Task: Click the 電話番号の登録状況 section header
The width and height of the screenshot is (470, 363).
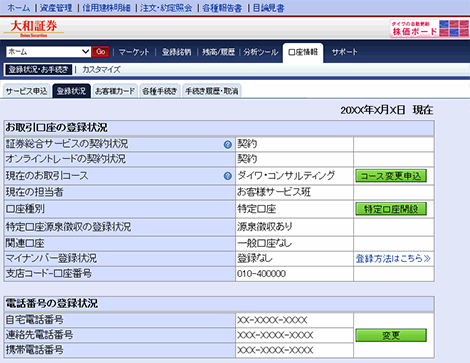Action: pos(219,304)
